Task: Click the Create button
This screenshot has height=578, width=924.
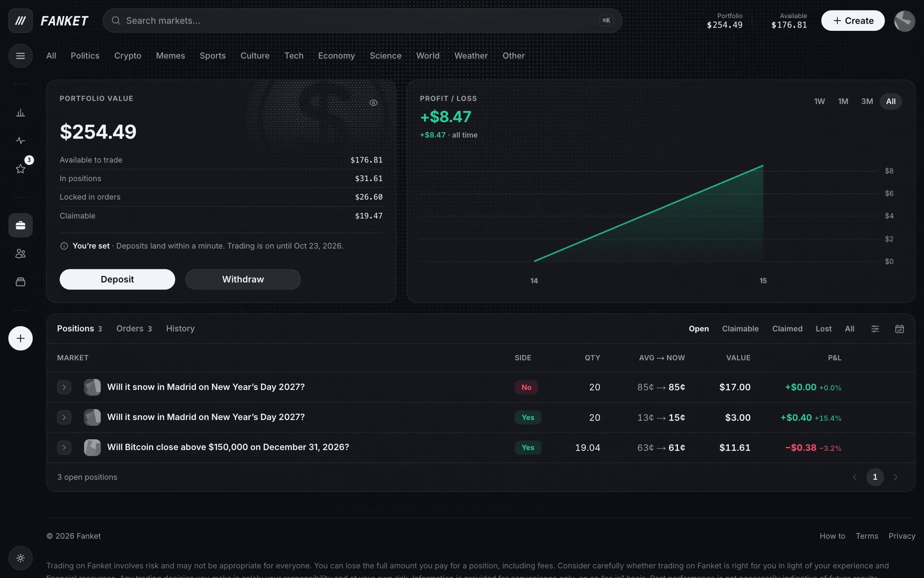Action: (853, 20)
